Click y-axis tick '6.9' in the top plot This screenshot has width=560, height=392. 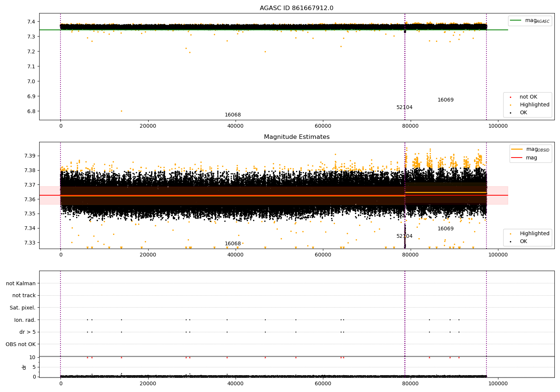pos(31,96)
